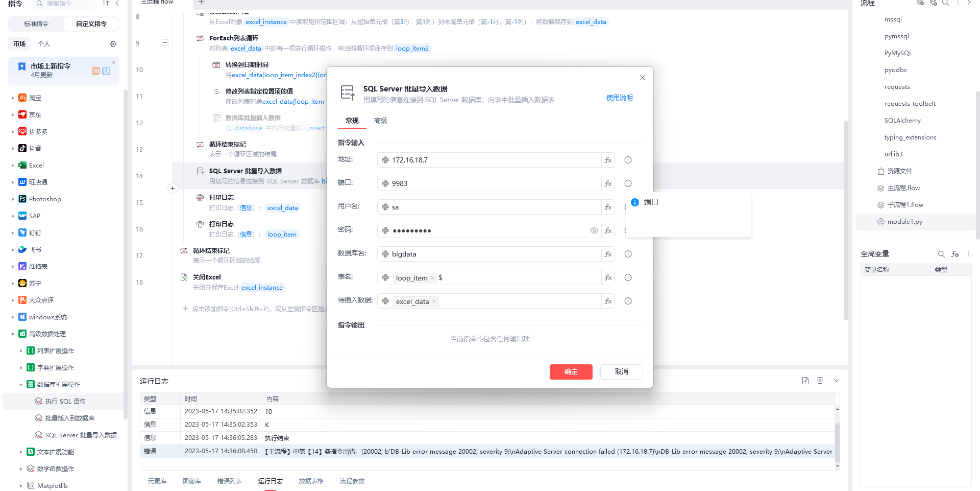Click the info icon next to 表名 field
Screen dimensions: 980x491
coord(628,277)
